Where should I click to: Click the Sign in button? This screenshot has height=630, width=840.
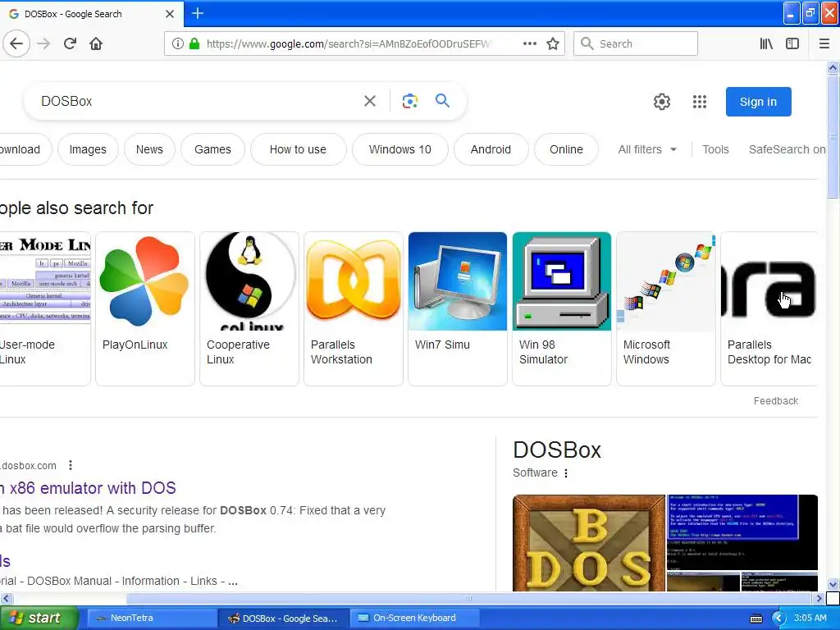pos(758,102)
